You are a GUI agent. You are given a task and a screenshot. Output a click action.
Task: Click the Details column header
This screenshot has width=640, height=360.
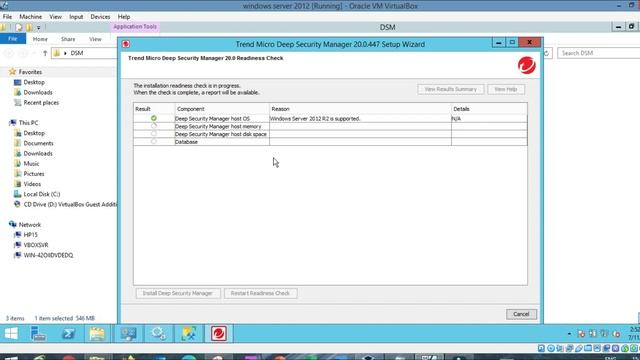click(489, 109)
